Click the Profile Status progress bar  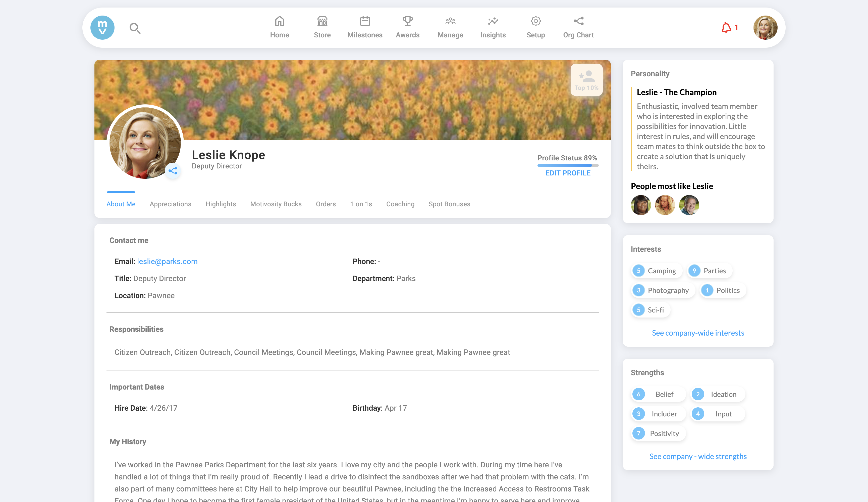[568, 165]
